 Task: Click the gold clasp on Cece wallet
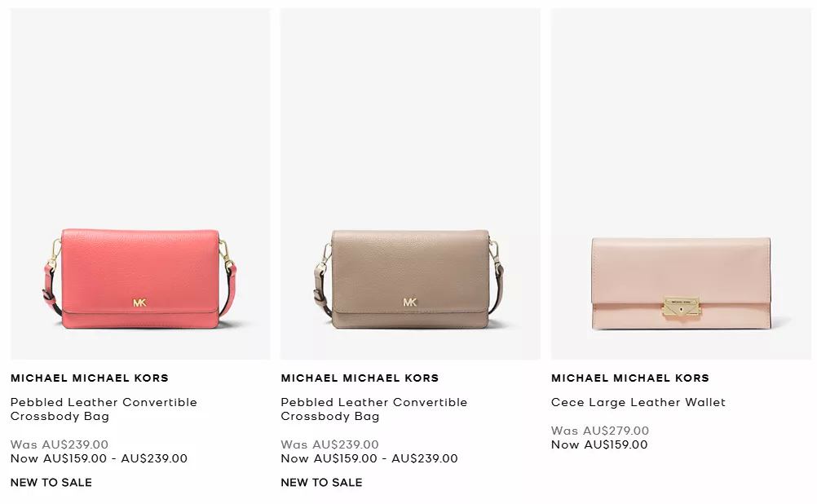click(682, 307)
